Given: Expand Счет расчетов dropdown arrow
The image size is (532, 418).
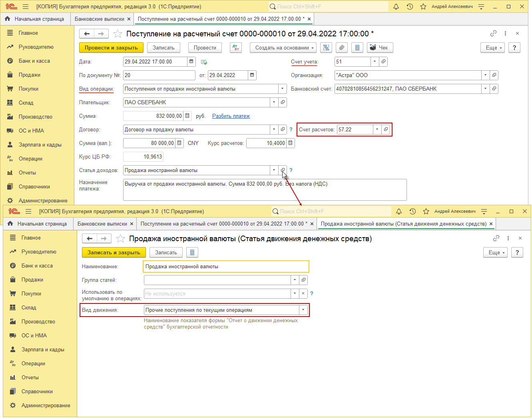Looking at the screenshot, I should pyautogui.click(x=377, y=129).
